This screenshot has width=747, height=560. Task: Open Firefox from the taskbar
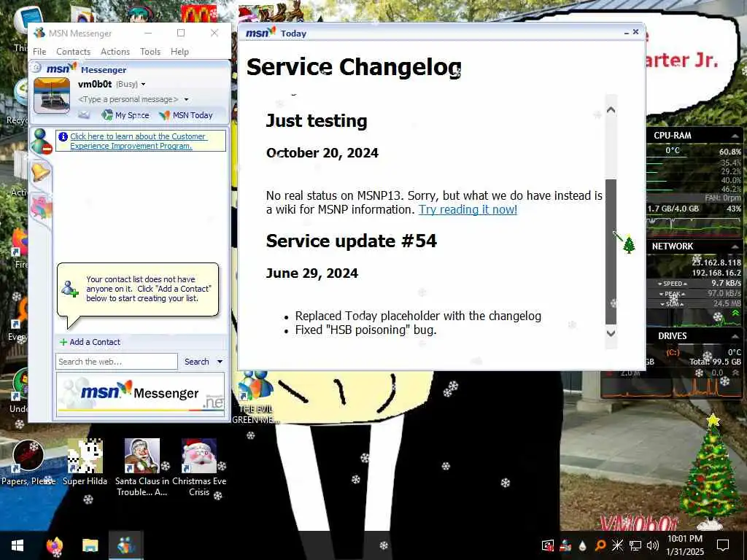click(54, 545)
